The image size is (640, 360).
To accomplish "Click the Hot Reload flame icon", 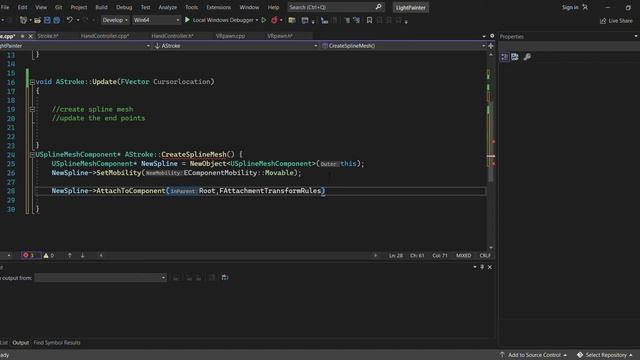I will point(274,20).
